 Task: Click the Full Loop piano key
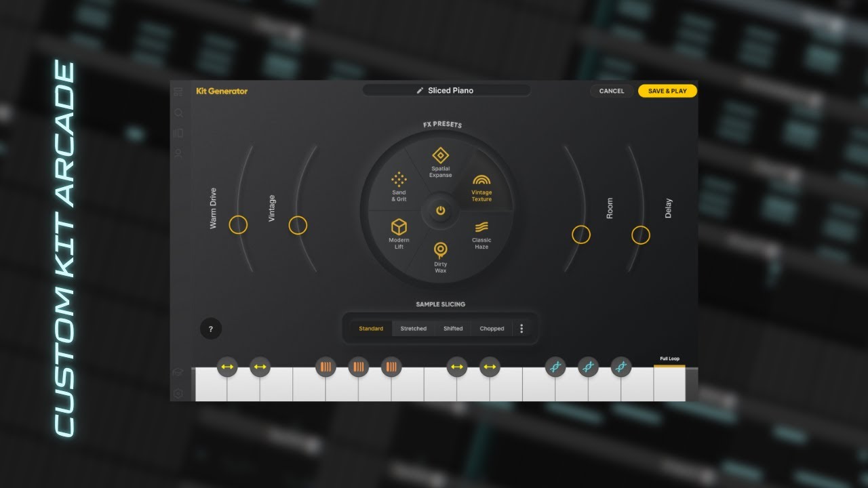(x=669, y=384)
